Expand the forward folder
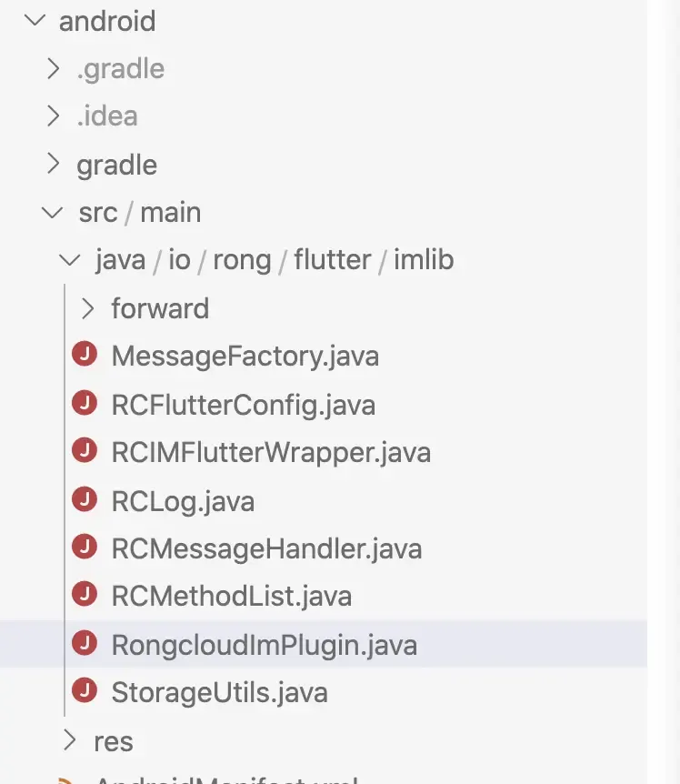This screenshot has width=680, height=784. click(x=87, y=308)
